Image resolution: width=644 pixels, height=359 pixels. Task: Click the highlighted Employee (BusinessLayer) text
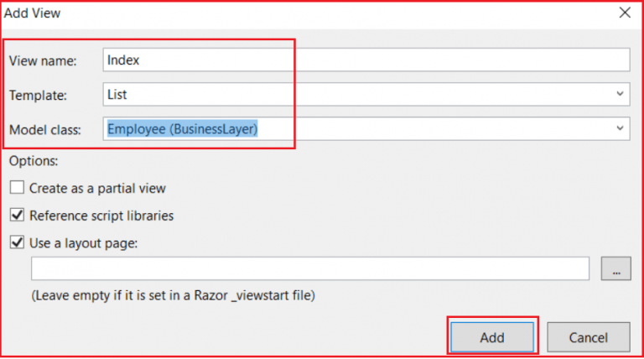pos(182,129)
